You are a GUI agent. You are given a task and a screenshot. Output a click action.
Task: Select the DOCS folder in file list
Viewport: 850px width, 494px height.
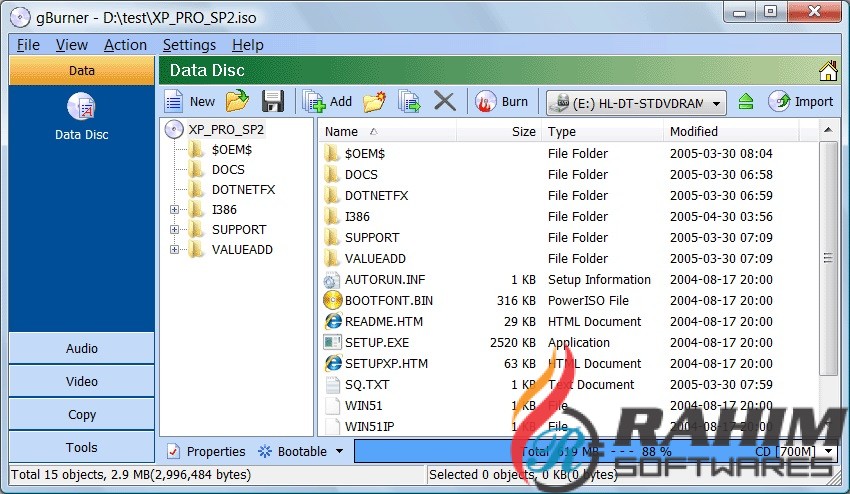[569, 175]
